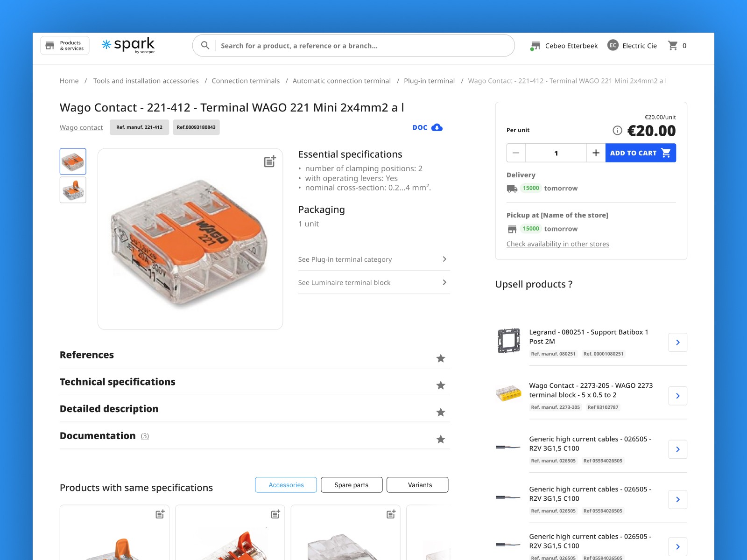Image resolution: width=747 pixels, height=560 pixels.
Task: Open the Cebeo Etterbeek branch selector
Action: click(x=564, y=46)
